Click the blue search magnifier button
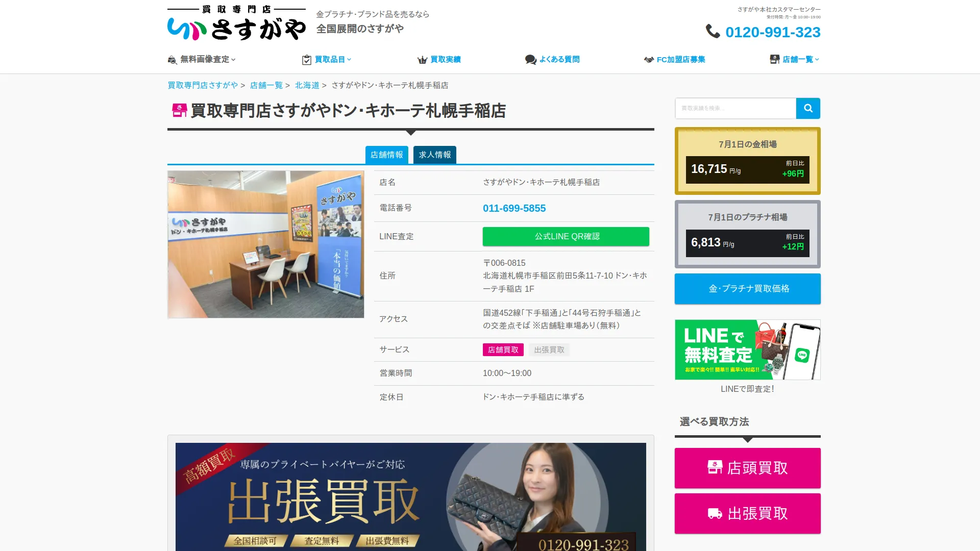This screenshot has width=980, height=551. point(808,108)
